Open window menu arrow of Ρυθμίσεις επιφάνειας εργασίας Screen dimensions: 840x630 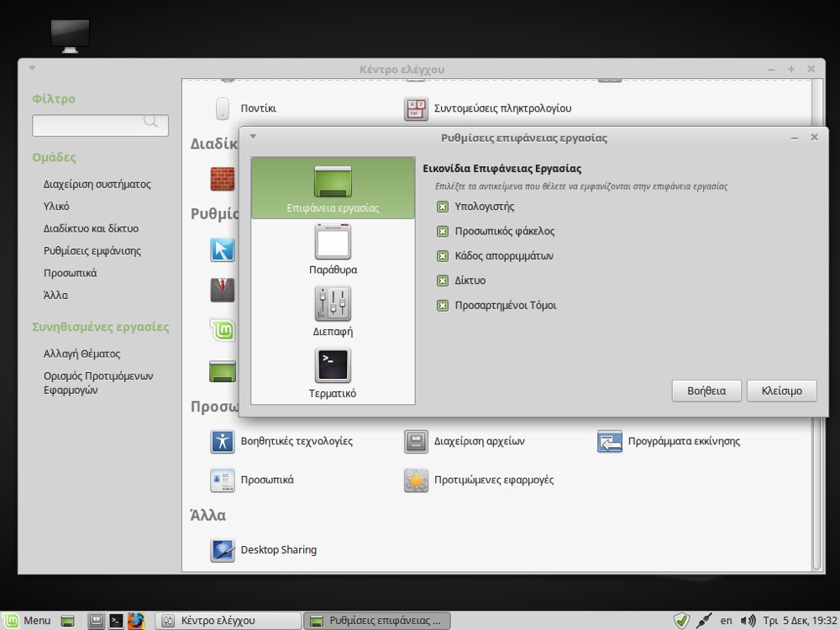pos(253,137)
